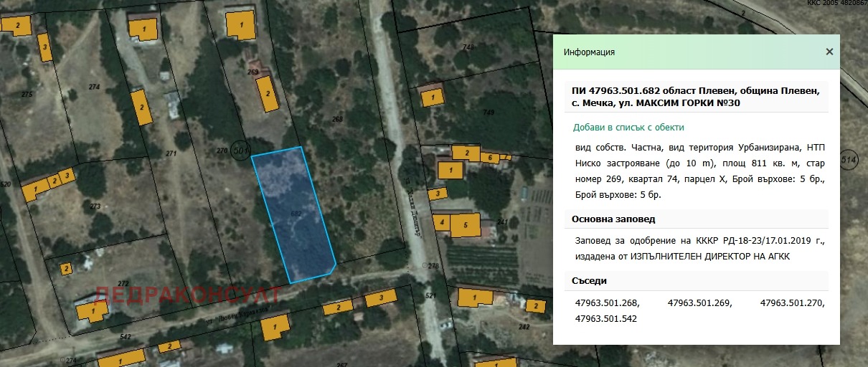Click neighbor ID 47963.501.268

[x=607, y=303]
